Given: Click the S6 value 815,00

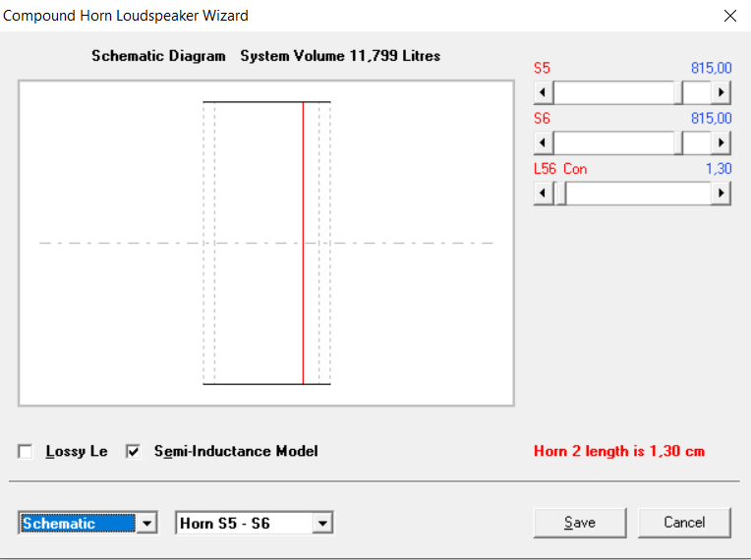Looking at the screenshot, I should [x=712, y=118].
